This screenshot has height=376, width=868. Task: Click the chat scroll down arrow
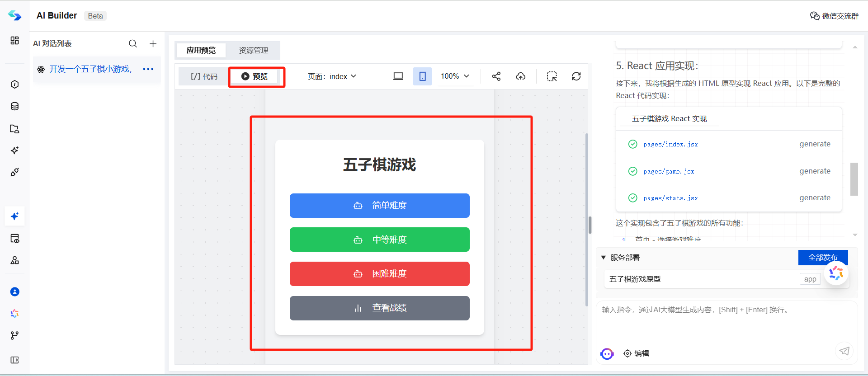tap(855, 235)
